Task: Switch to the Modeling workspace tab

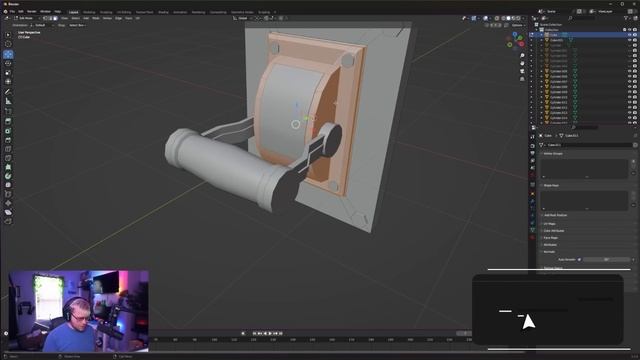Action: click(x=89, y=12)
